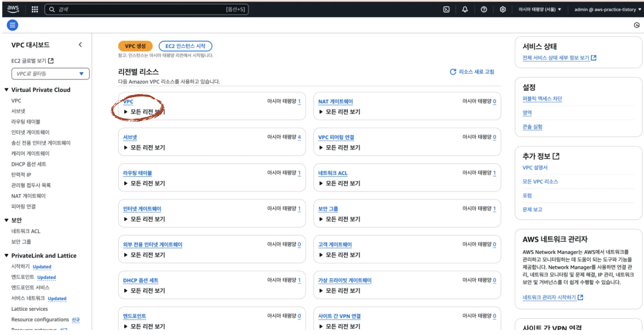This screenshot has height=335, width=644.
Task: Toggle the blue hamburger navigation menu
Action: pos(12,25)
